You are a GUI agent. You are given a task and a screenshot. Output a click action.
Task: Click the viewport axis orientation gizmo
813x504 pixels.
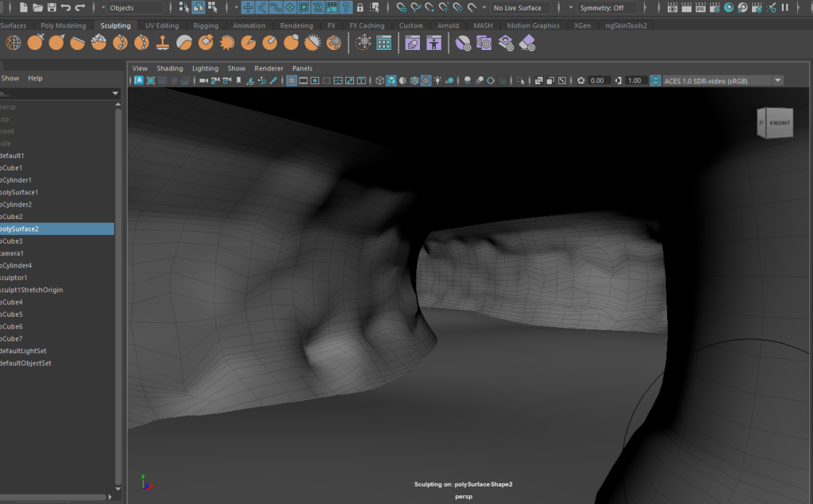click(x=147, y=483)
